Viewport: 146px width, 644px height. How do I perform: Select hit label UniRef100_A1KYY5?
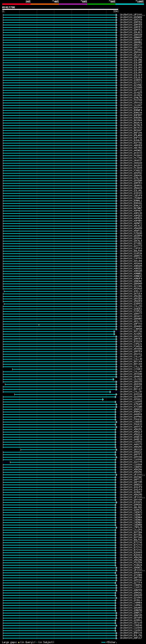tap(131, 462)
